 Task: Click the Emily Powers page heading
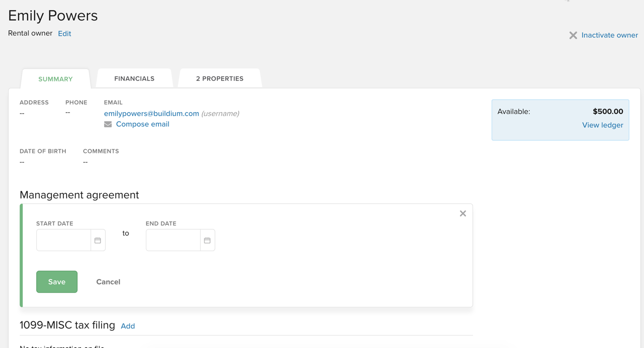(53, 16)
